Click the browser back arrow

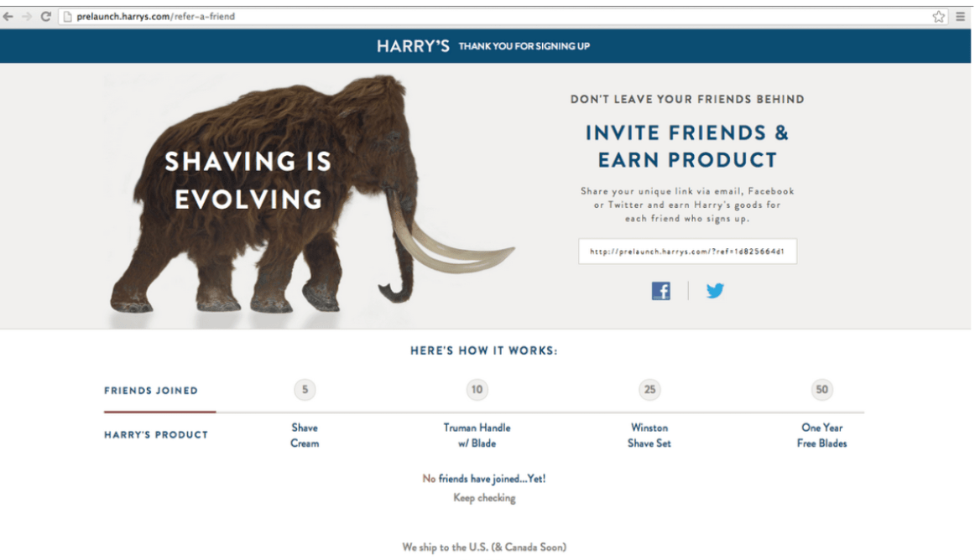8,17
